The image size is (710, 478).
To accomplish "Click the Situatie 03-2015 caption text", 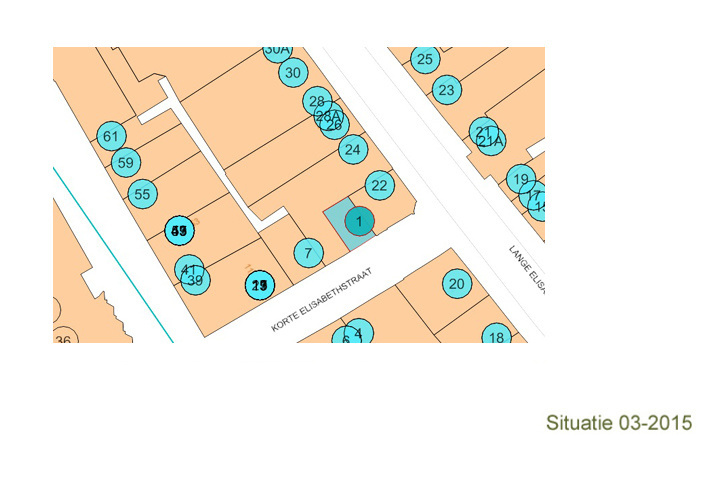I will click(619, 423).
